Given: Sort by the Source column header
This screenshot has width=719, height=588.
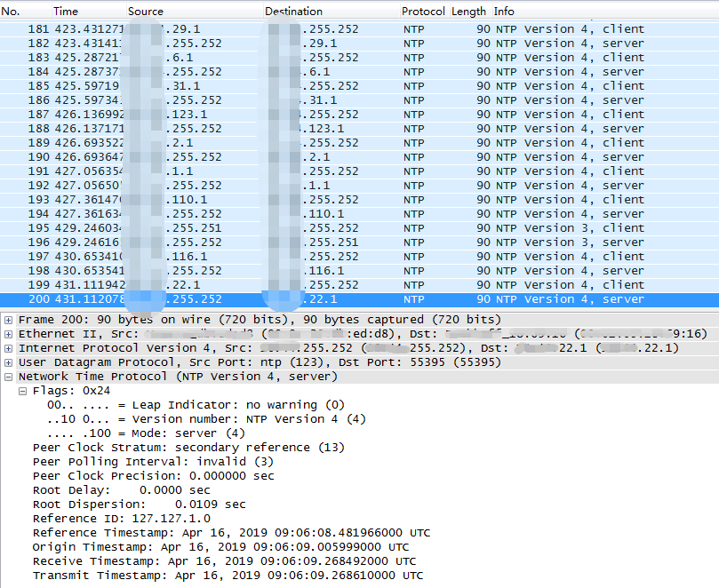Looking at the screenshot, I should click(195, 11).
